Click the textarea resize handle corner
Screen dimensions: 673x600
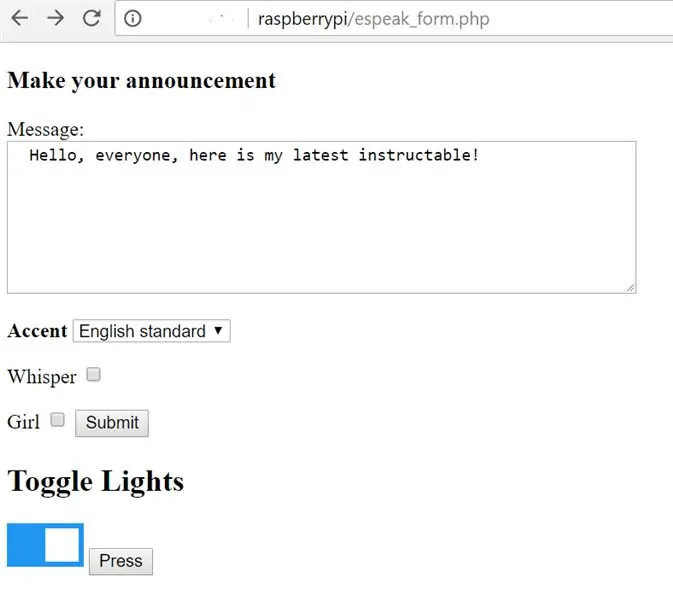tap(630, 288)
